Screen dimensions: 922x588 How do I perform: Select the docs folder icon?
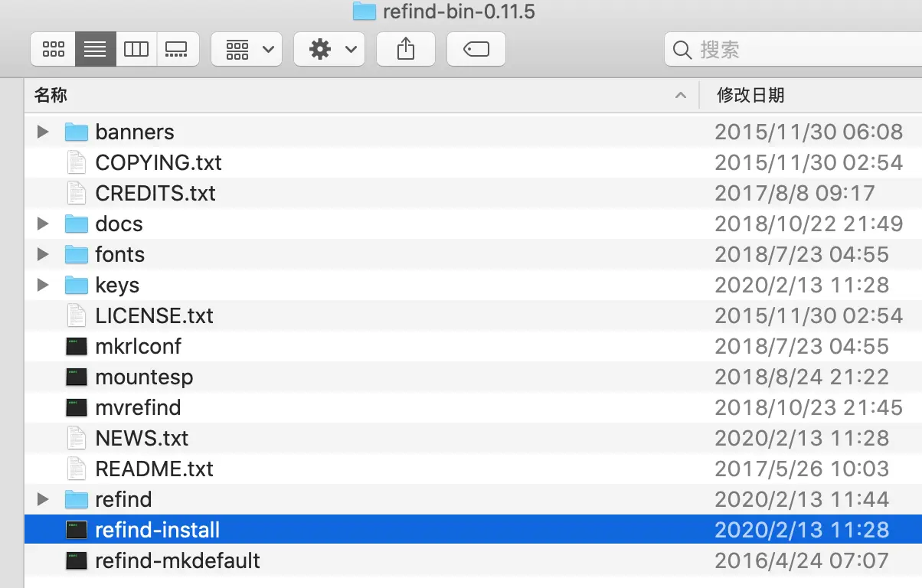77,224
